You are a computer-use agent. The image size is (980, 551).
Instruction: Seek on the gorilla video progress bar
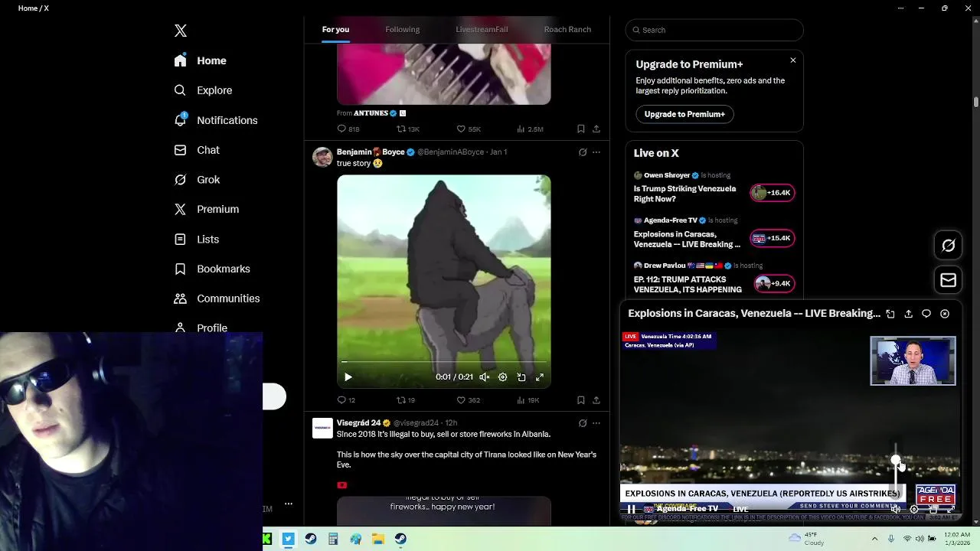pyautogui.click(x=444, y=362)
